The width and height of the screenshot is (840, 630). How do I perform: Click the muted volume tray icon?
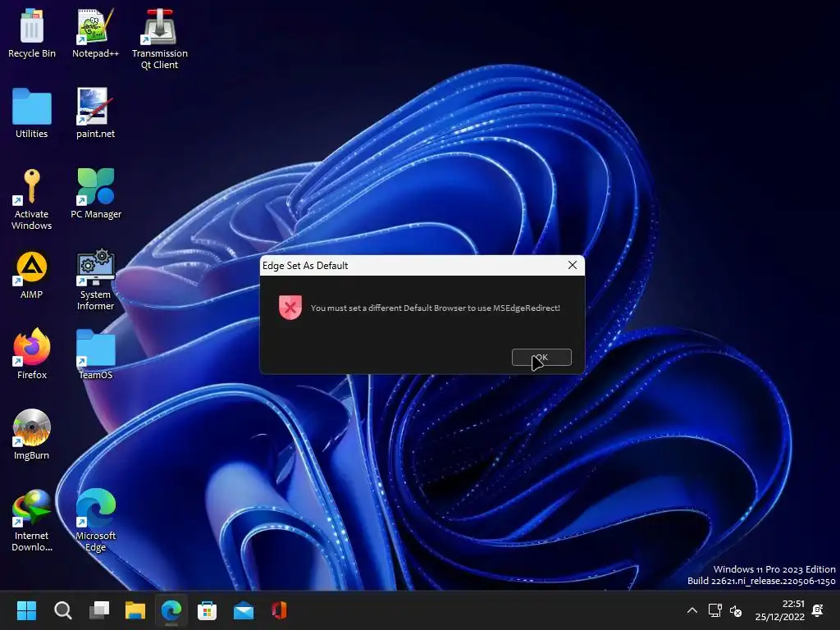point(736,610)
